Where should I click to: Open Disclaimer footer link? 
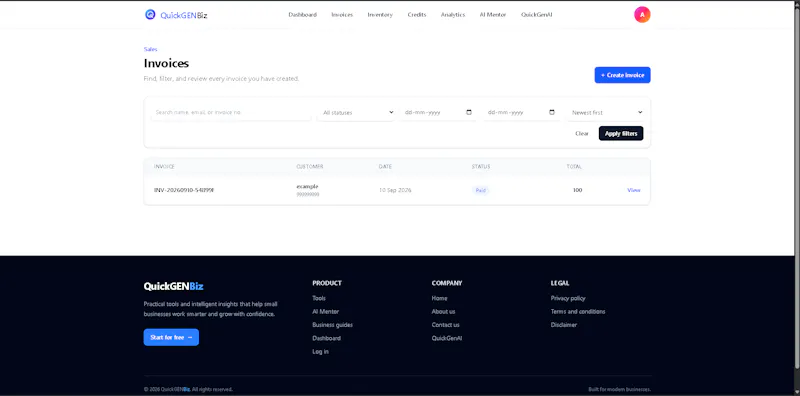click(x=564, y=325)
